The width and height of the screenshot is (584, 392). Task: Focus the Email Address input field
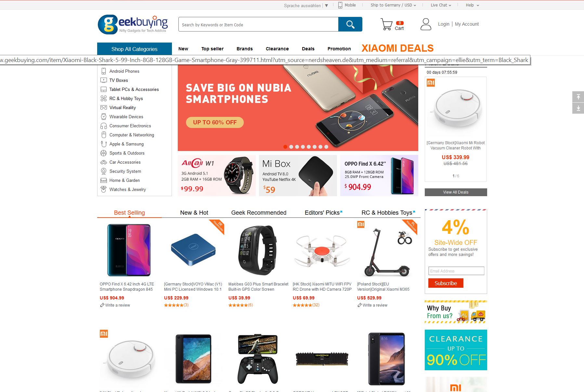[456, 271]
